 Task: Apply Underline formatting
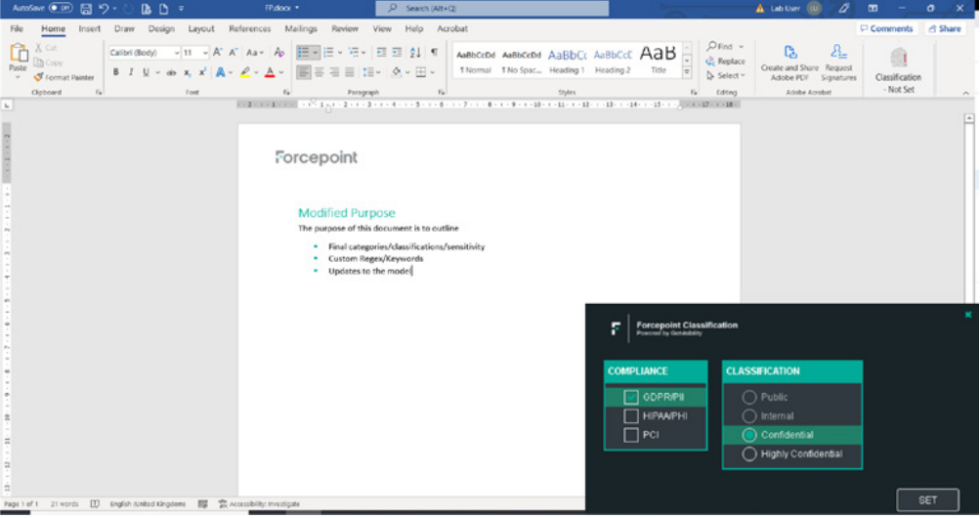click(x=146, y=72)
